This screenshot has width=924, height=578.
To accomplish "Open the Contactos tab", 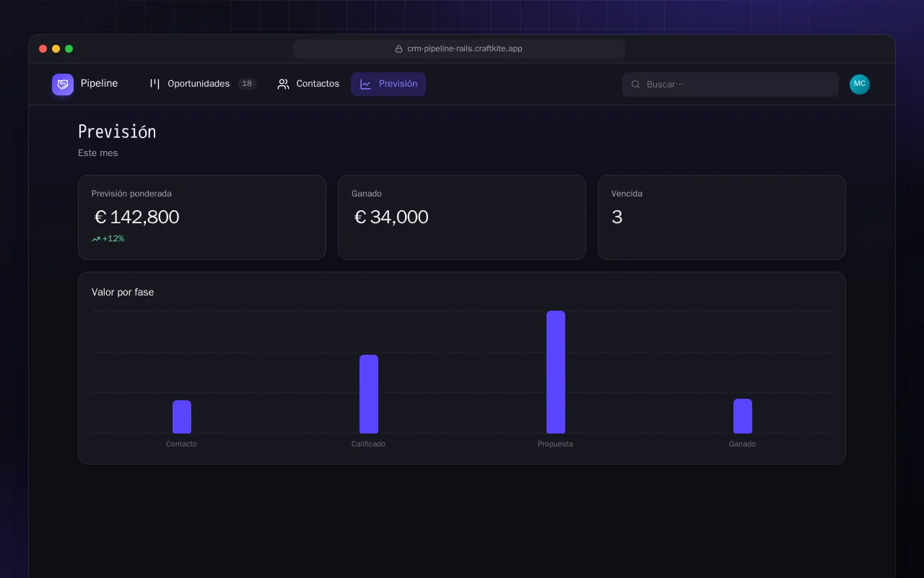I will 308,84.
